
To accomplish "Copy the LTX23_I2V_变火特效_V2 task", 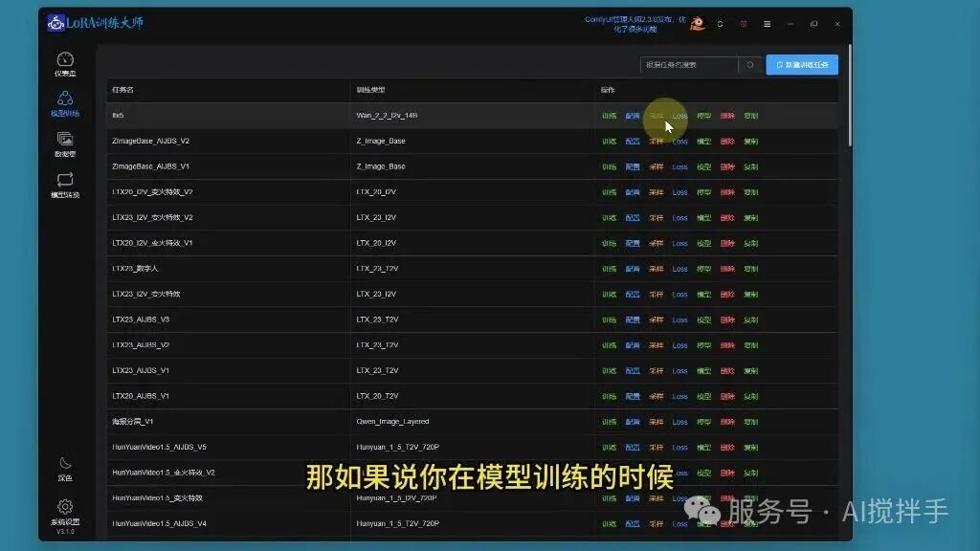I will (750, 218).
